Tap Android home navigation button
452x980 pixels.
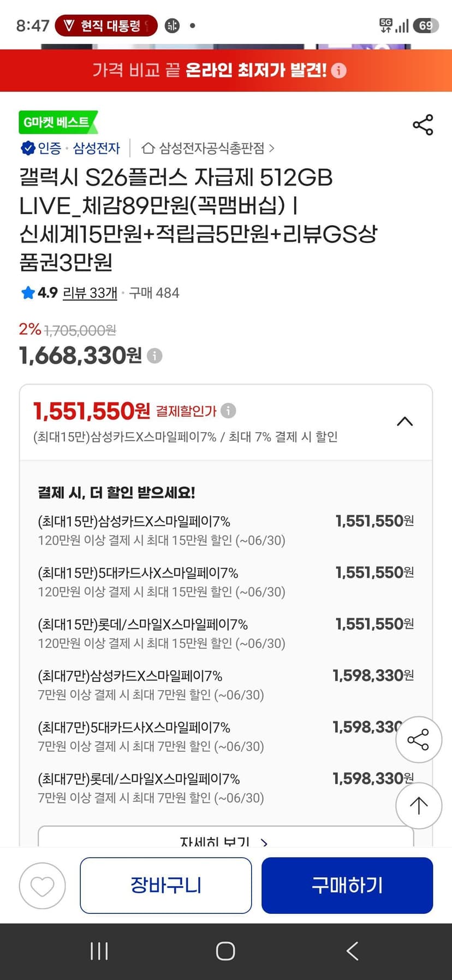click(x=225, y=951)
